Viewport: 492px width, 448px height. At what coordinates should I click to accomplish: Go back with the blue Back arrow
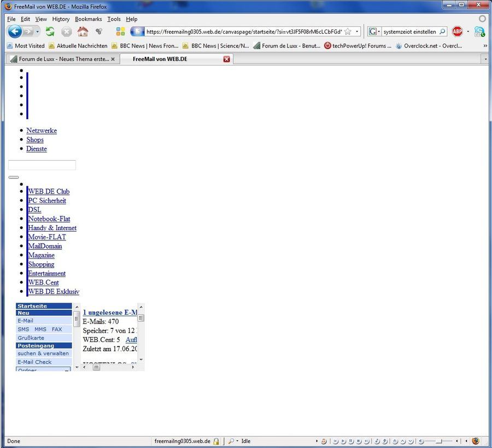pyautogui.click(x=14, y=31)
